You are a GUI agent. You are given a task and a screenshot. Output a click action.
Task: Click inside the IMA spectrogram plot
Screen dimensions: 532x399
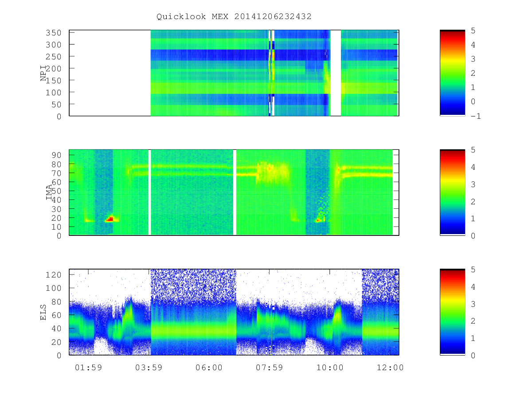pos(234,192)
